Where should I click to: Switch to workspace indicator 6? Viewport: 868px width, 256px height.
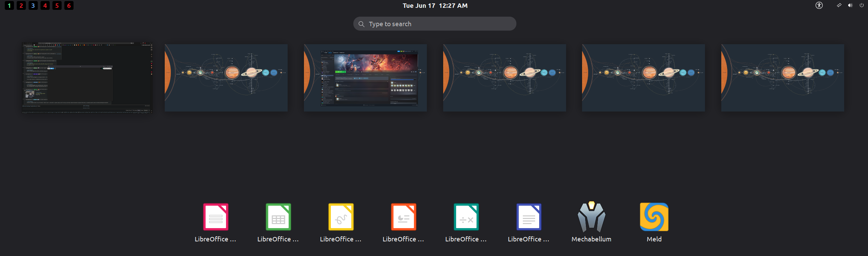[69, 5]
